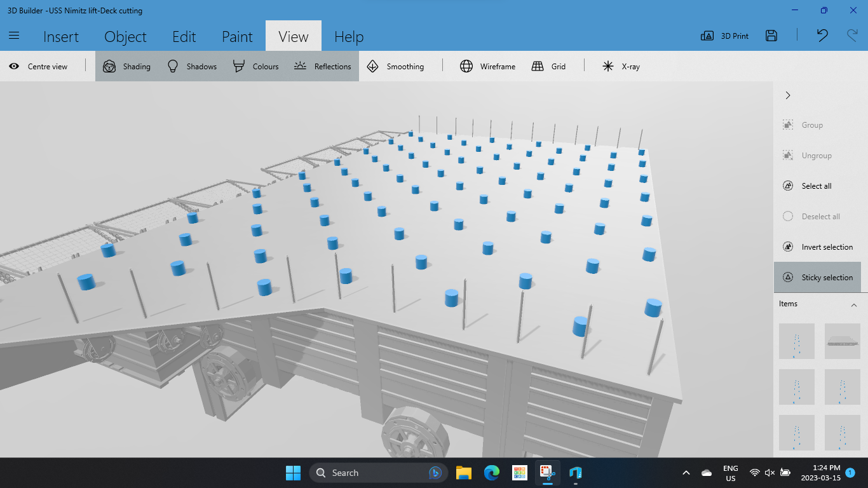Toggle Reflections option
The width and height of the screenshot is (868, 488).
click(323, 66)
